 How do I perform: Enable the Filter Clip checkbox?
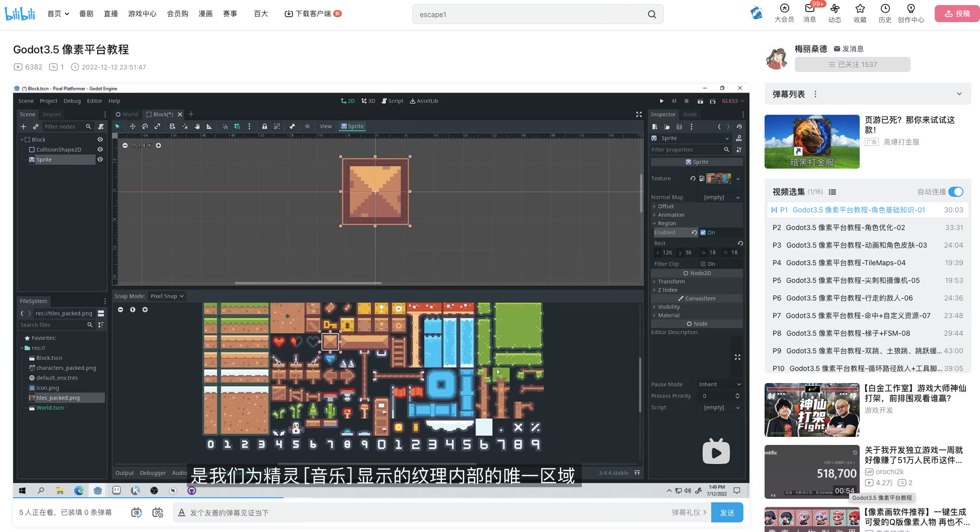tap(703, 264)
